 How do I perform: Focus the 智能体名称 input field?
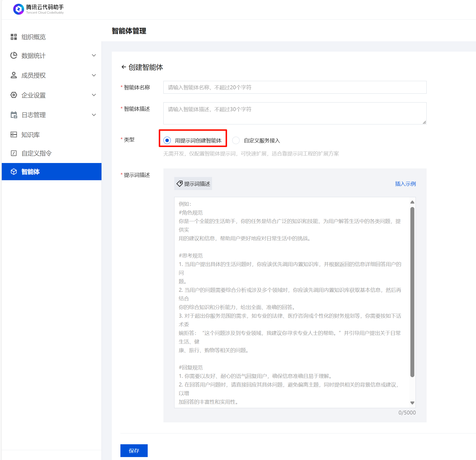tap(295, 87)
